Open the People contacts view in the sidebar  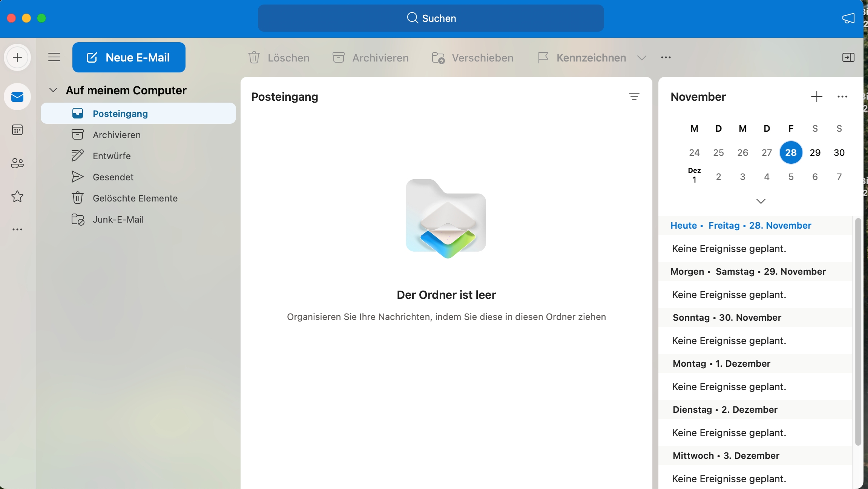click(x=17, y=163)
